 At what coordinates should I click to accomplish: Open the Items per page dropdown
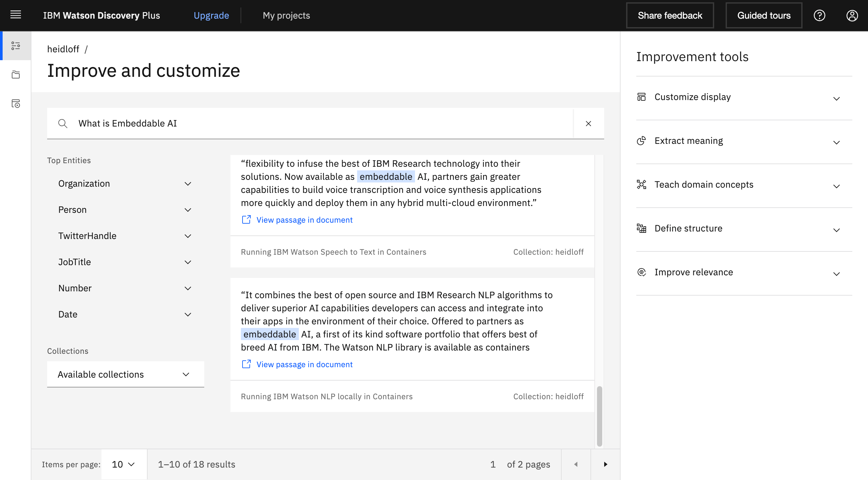(x=124, y=464)
